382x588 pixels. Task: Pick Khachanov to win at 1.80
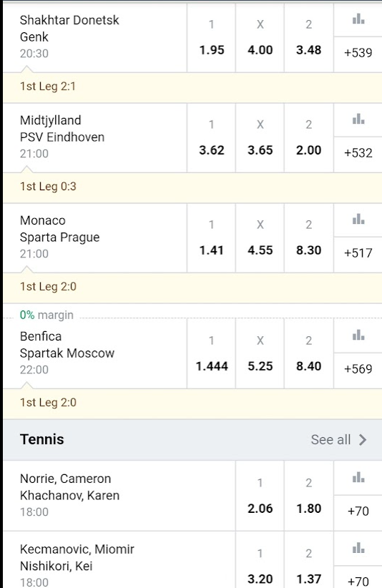tap(308, 496)
